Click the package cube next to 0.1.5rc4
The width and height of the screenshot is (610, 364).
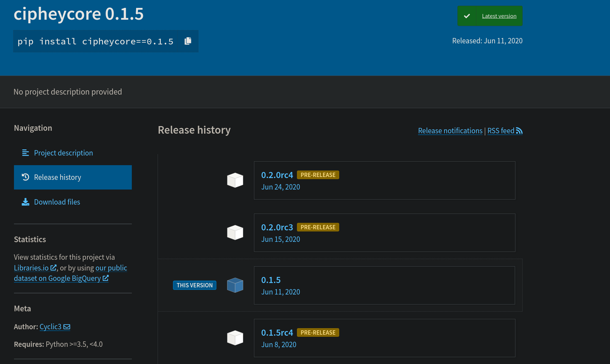(x=235, y=337)
